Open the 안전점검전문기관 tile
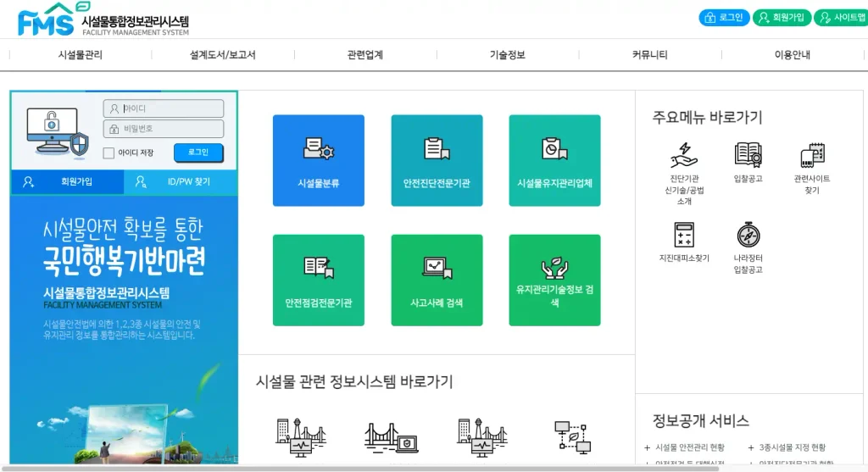The width and height of the screenshot is (868, 472). point(319,280)
